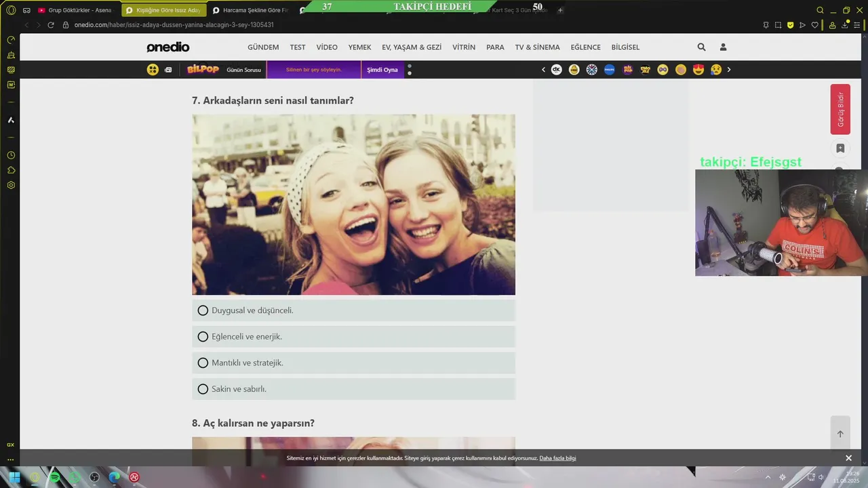The image size is (868, 488).
Task: Click the heart-eyes emoji badge
Action: [698, 70]
